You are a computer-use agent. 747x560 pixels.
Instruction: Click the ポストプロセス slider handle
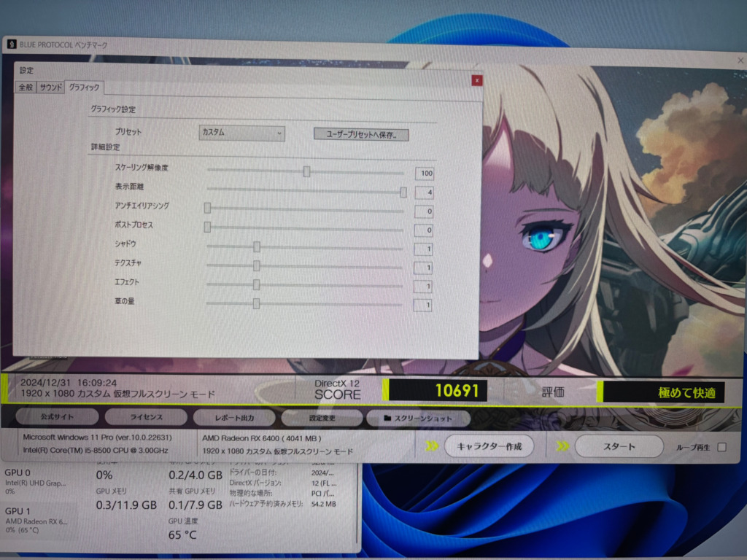pos(207,227)
